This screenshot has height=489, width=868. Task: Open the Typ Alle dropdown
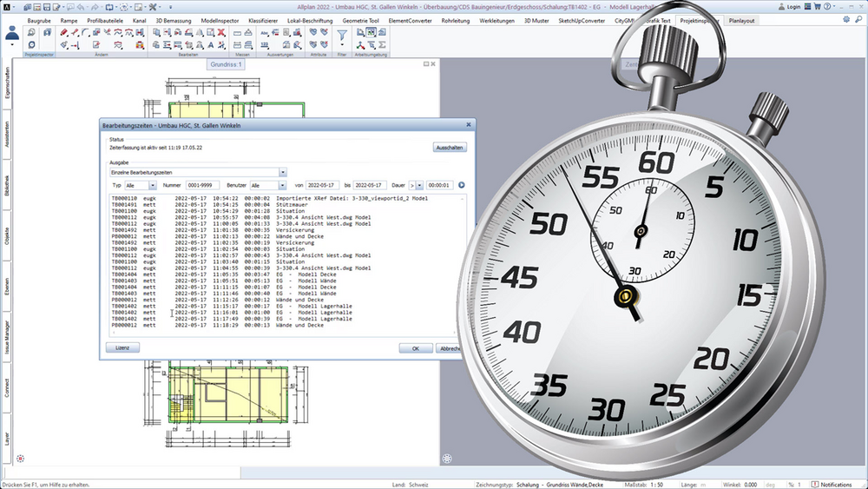(x=152, y=186)
